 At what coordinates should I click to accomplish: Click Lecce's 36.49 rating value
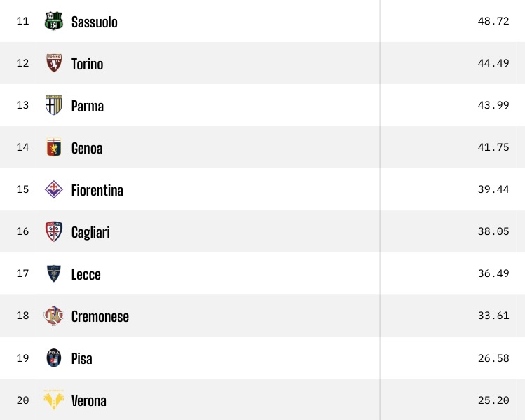493,274
